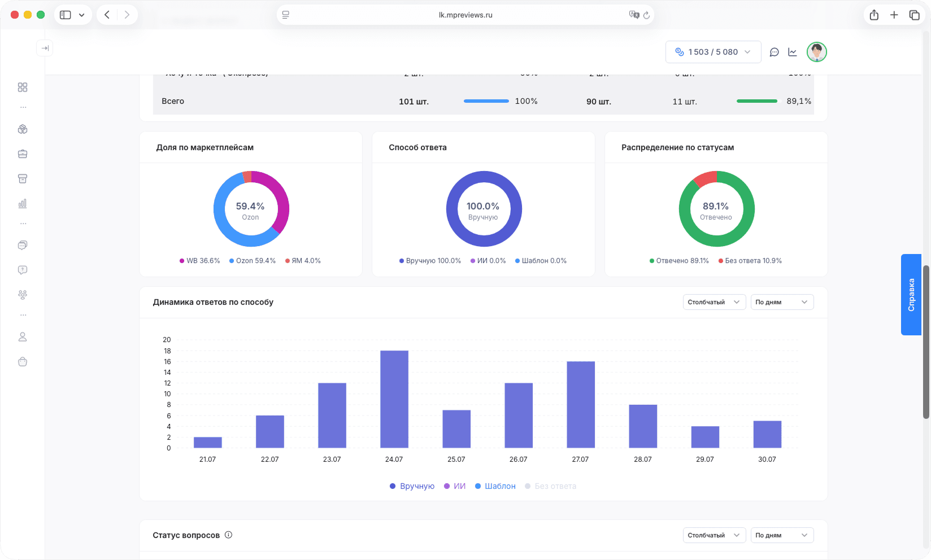
Task: Open the storefront icon in the sidebar
Action: tap(23, 179)
